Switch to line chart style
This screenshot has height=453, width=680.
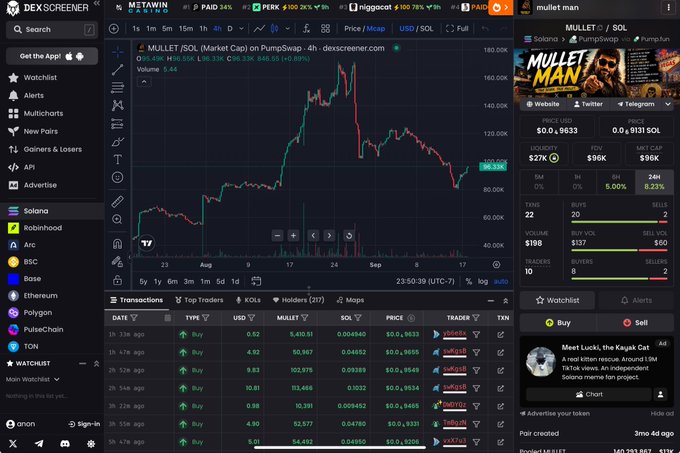(259, 29)
